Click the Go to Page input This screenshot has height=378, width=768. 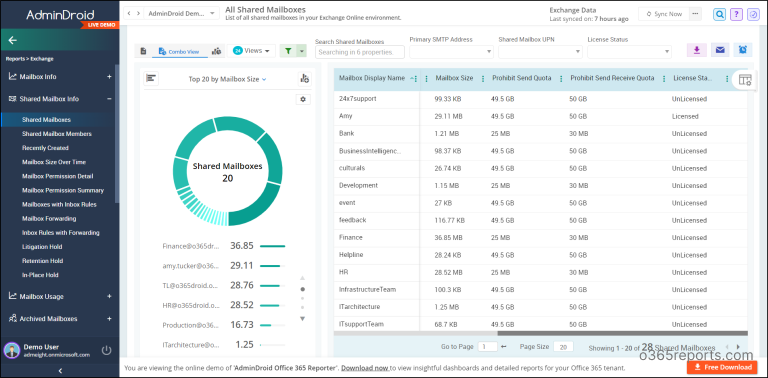pyautogui.click(x=488, y=347)
